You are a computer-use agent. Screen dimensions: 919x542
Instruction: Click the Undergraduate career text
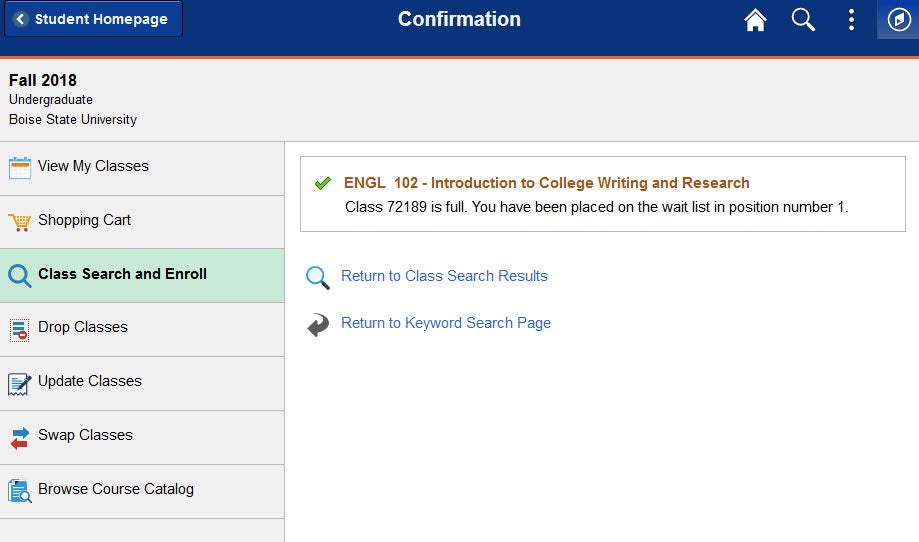pos(50,100)
